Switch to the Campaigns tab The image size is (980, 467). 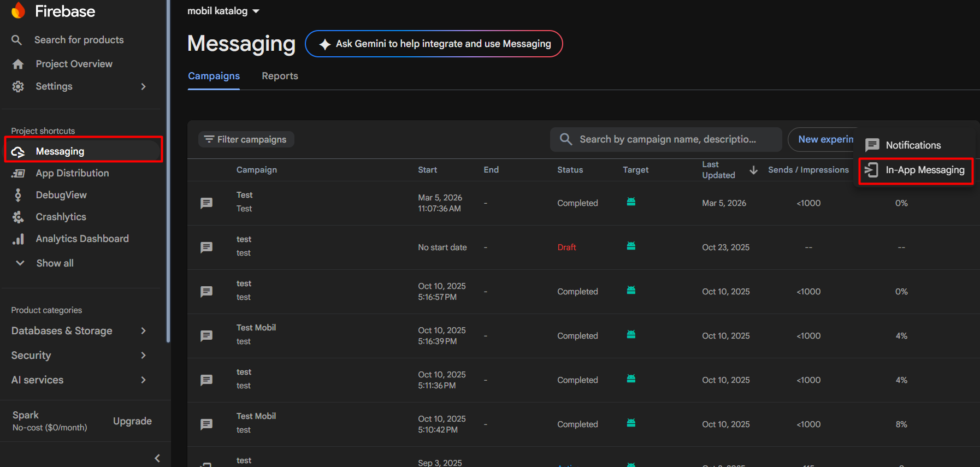[x=214, y=76]
